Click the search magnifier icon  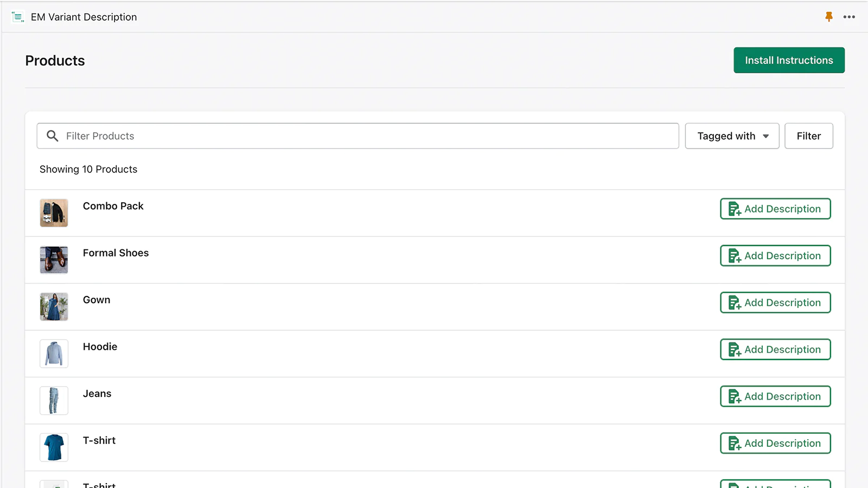53,136
